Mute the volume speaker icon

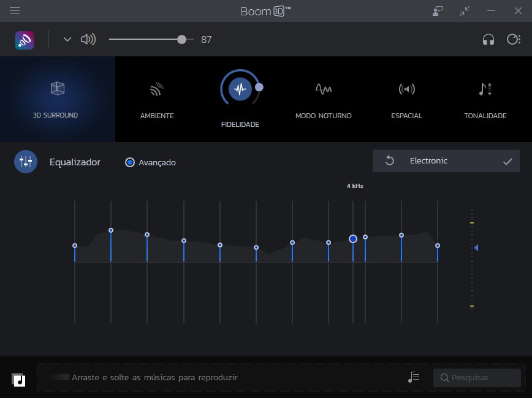click(88, 39)
